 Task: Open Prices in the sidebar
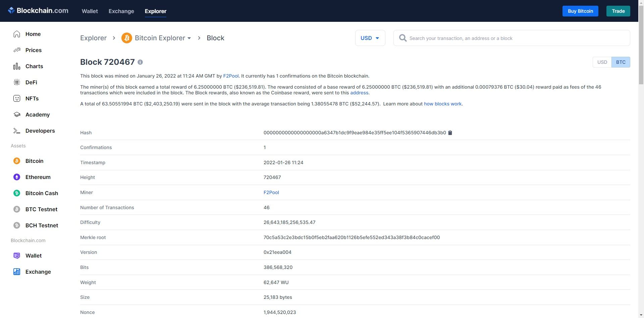[34, 50]
